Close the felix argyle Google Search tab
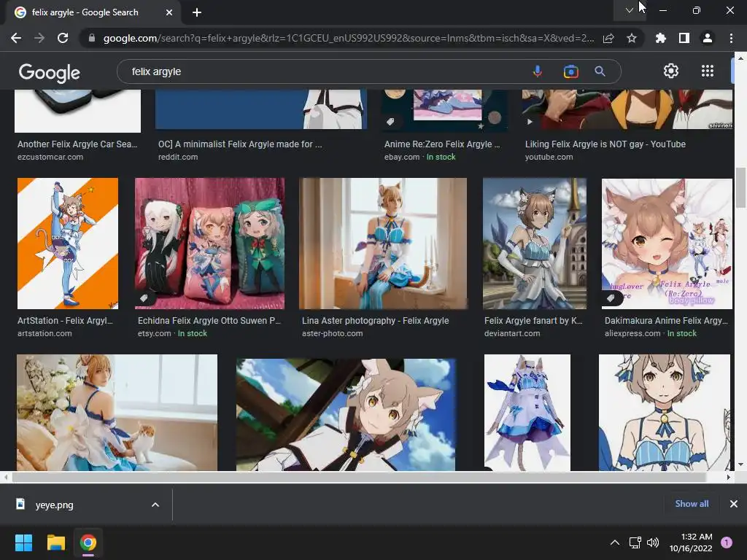Screen dimensions: 747x560 [x=169, y=12]
